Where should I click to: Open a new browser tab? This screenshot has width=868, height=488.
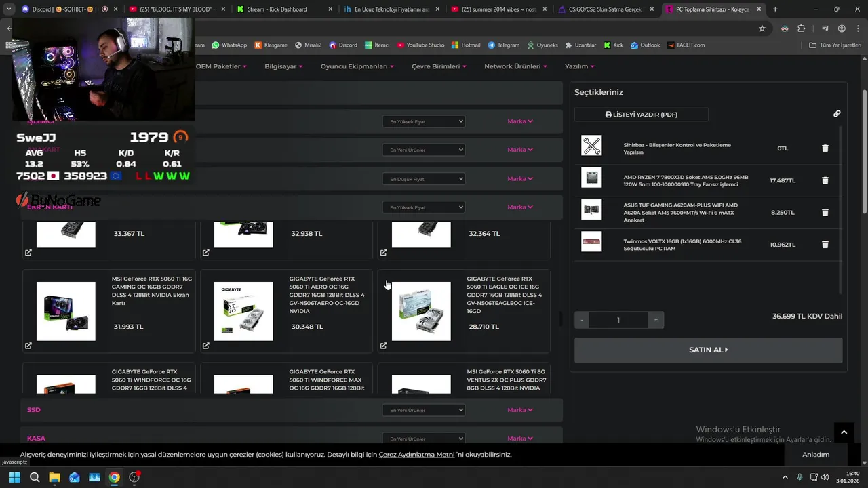[775, 9]
